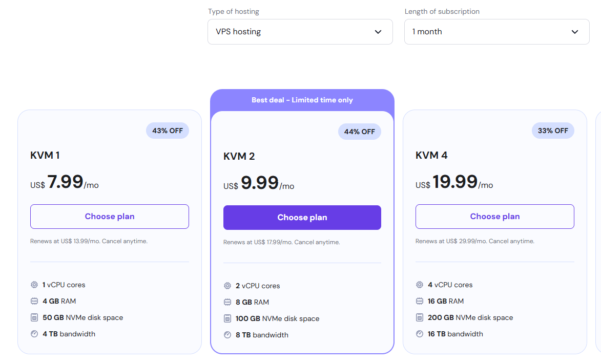The image size is (601, 364).
Task: Click the RAM icon in KVM 2 plan
Action: coord(227,303)
